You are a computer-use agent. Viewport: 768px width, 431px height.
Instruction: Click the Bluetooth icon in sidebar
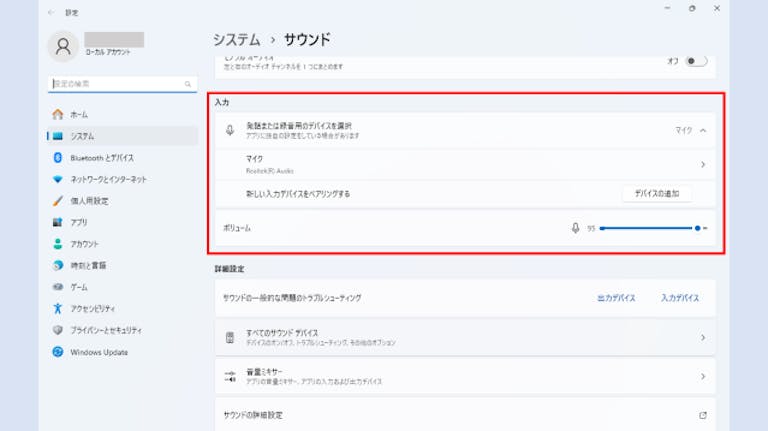pyautogui.click(x=58, y=158)
